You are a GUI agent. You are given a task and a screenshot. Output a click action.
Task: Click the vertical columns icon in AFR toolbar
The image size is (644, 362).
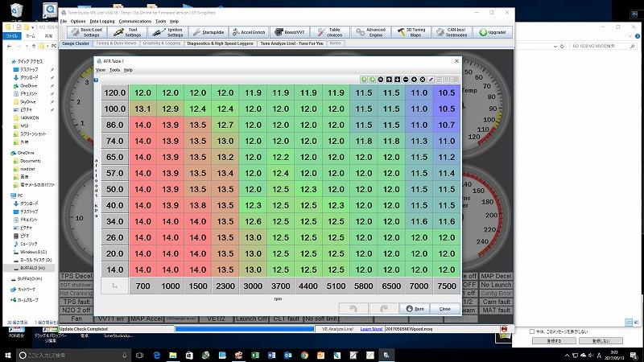pos(448,79)
